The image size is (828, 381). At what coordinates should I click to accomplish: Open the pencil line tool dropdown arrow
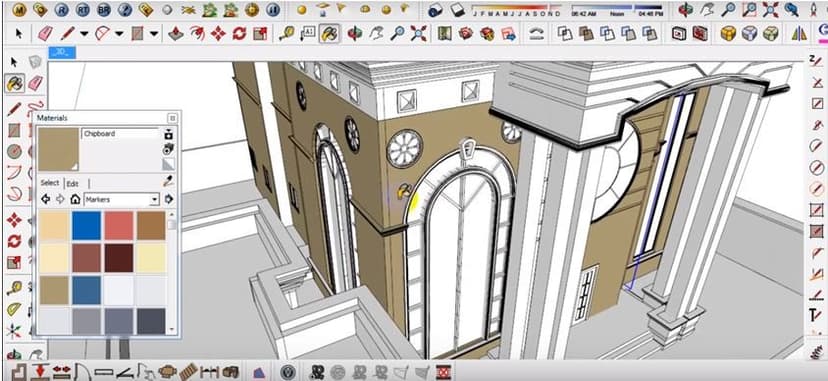pyautogui.click(x=84, y=34)
